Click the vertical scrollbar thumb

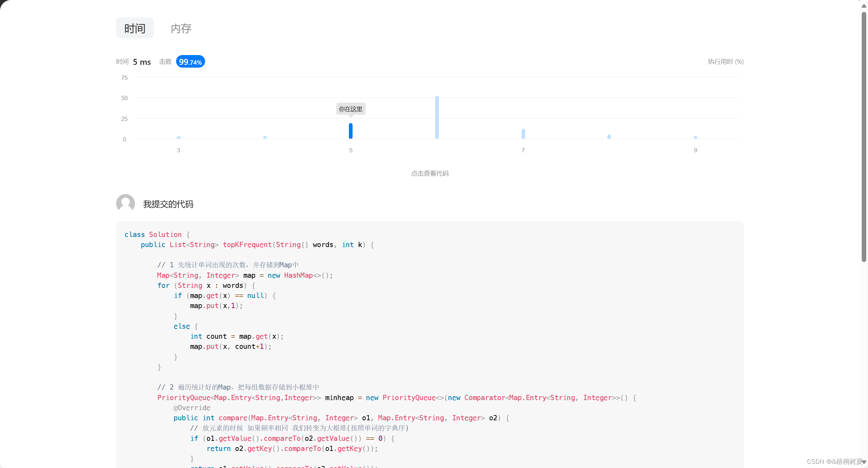pyautogui.click(x=864, y=137)
